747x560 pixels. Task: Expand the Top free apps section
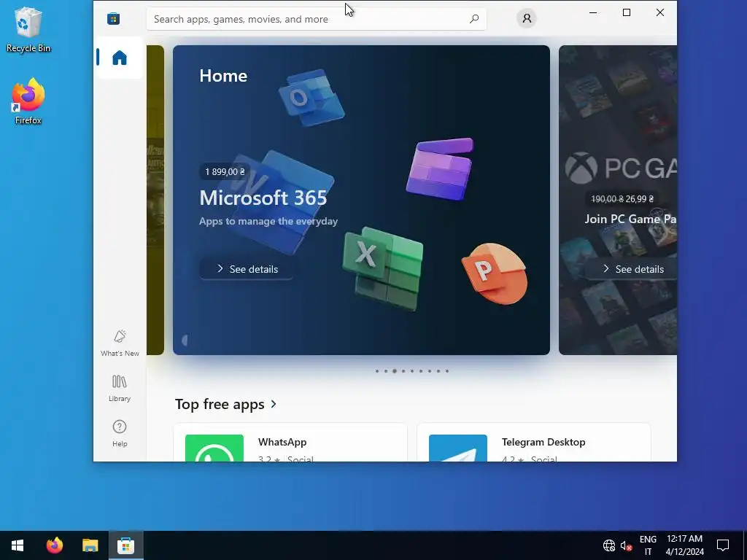274,404
